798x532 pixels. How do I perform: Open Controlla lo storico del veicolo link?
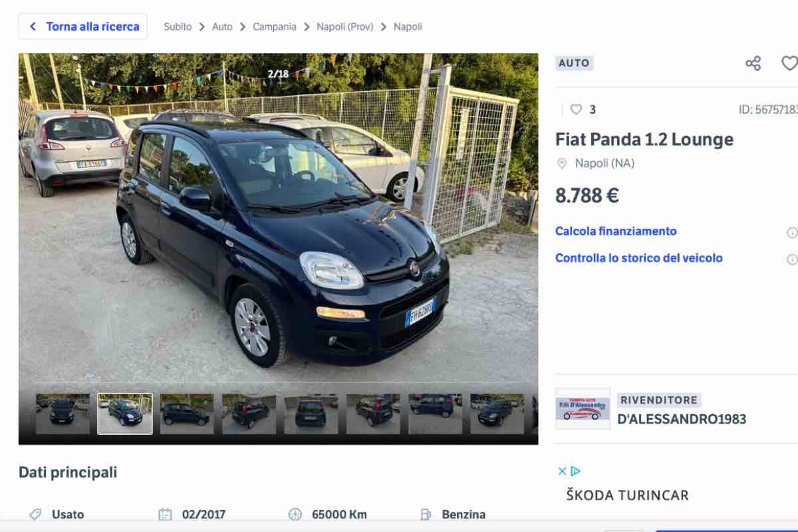(638, 258)
